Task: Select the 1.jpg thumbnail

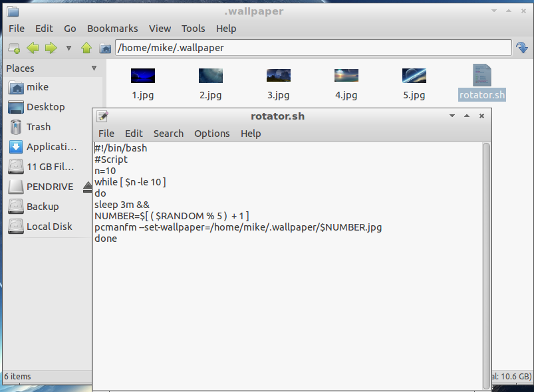Action: point(143,76)
